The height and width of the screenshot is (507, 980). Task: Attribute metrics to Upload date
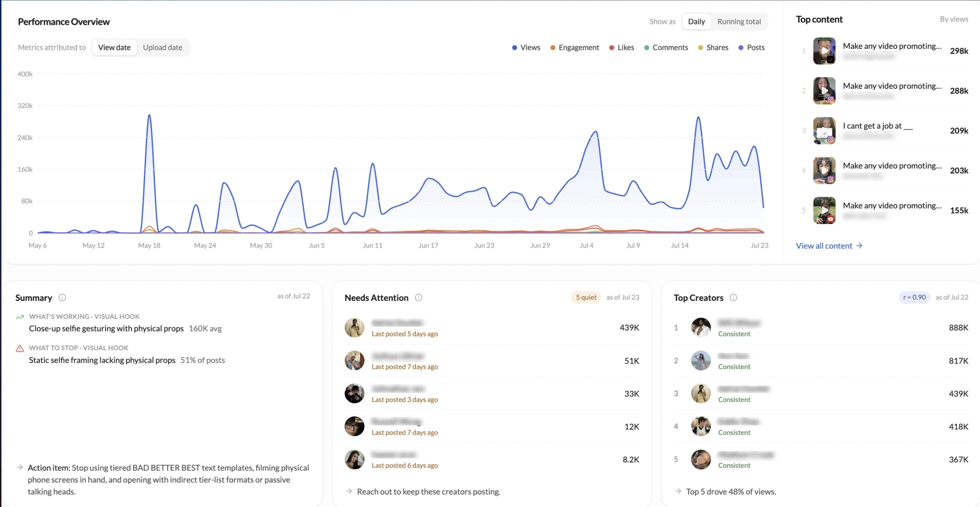click(x=163, y=48)
